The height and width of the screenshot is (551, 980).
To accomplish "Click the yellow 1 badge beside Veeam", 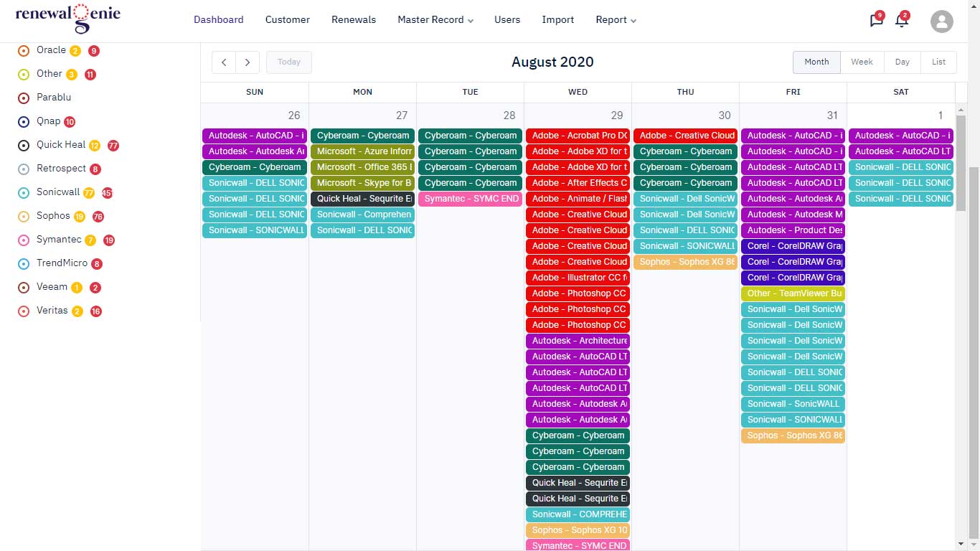I will pyautogui.click(x=77, y=288).
